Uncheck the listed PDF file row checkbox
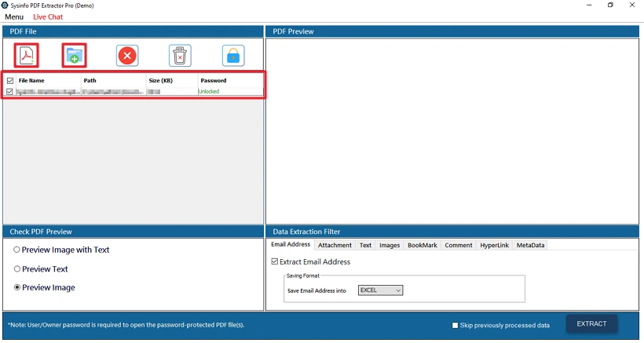 [x=10, y=92]
